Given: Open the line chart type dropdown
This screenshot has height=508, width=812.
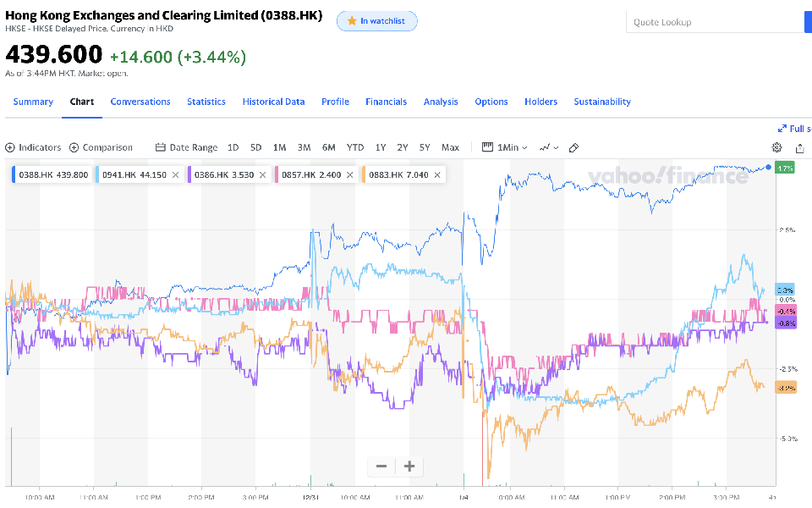Looking at the screenshot, I should point(549,147).
